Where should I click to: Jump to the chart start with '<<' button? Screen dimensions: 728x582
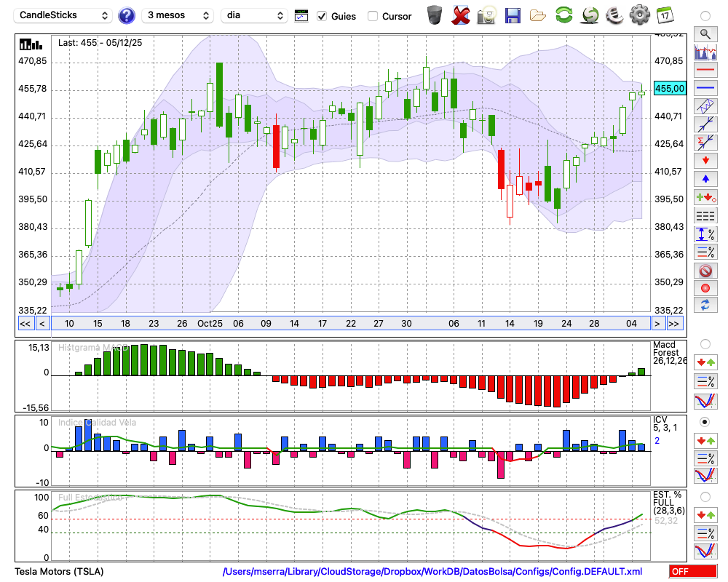25,324
